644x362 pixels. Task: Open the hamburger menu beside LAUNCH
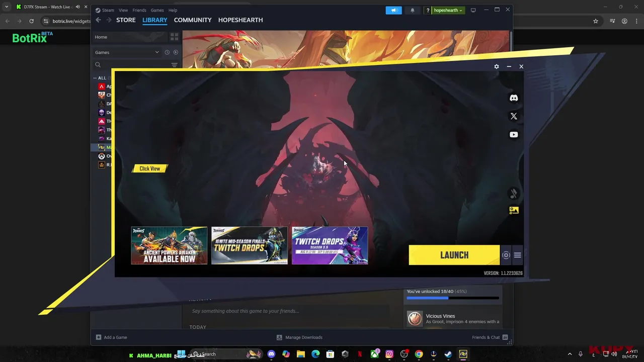click(x=517, y=255)
